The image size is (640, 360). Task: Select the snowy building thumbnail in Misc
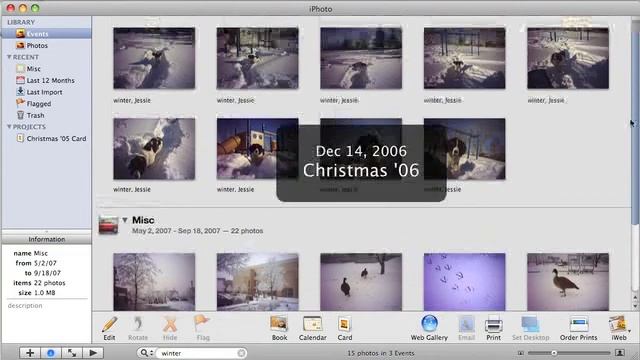[x=258, y=282]
